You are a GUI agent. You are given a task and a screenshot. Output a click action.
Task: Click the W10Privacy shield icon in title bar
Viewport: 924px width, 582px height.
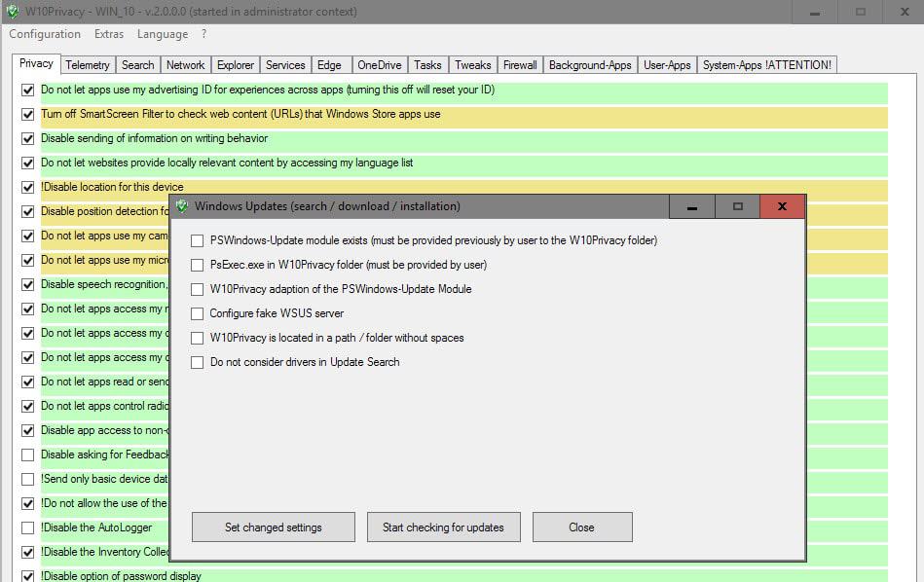tap(13, 12)
